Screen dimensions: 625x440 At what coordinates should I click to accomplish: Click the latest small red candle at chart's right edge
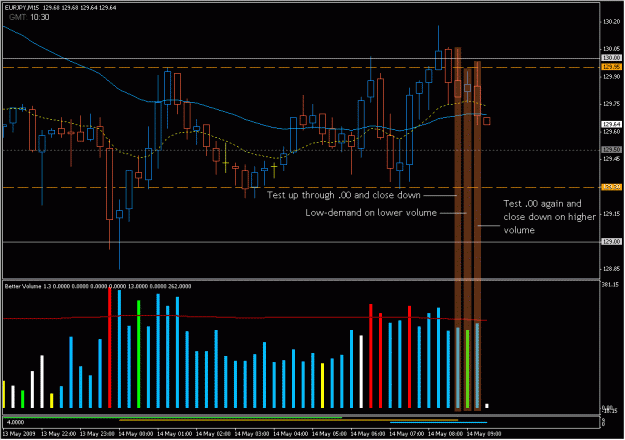click(487, 121)
